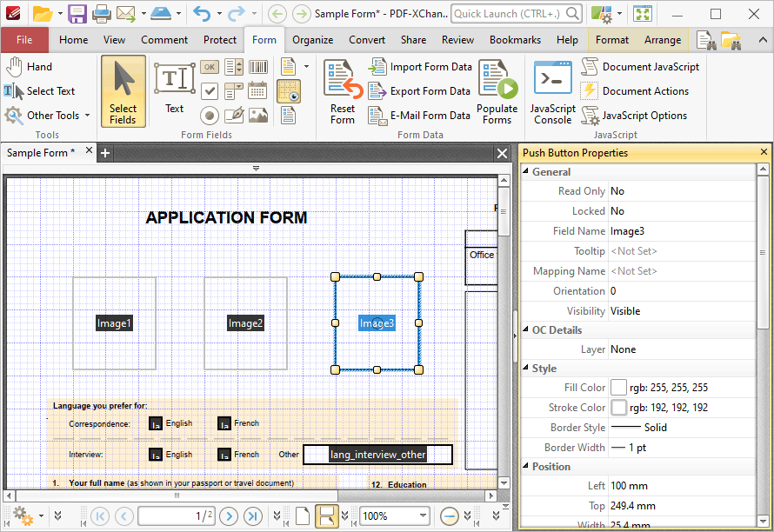The height and width of the screenshot is (532, 774).
Task: Click the Save icon in quick access toolbar
Action: coord(77,14)
